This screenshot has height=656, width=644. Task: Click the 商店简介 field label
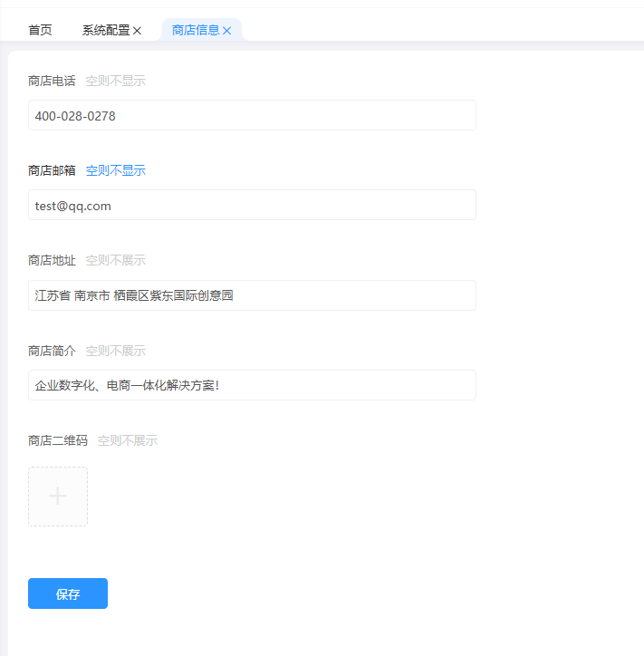(x=52, y=351)
